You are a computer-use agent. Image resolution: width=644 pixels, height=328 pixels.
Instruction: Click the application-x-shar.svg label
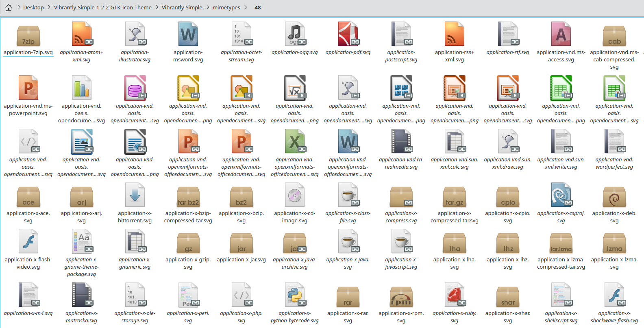pos(508,317)
